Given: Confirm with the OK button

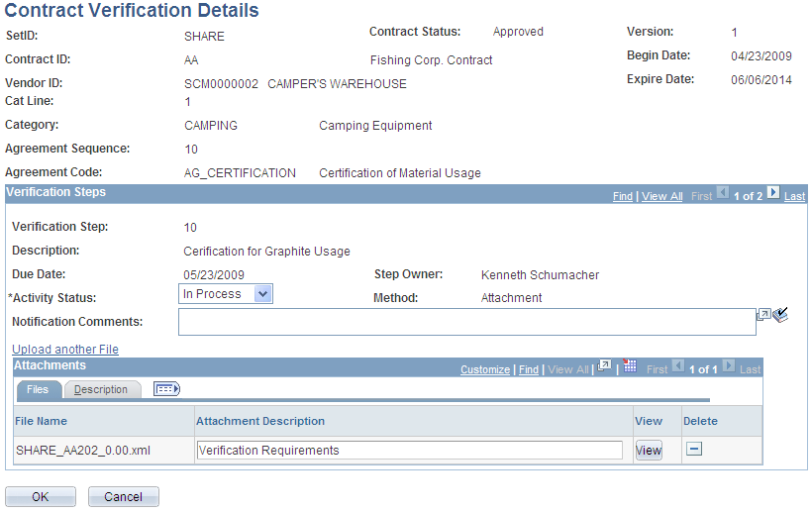Looking at the screenshot, I should coord(41,497).
